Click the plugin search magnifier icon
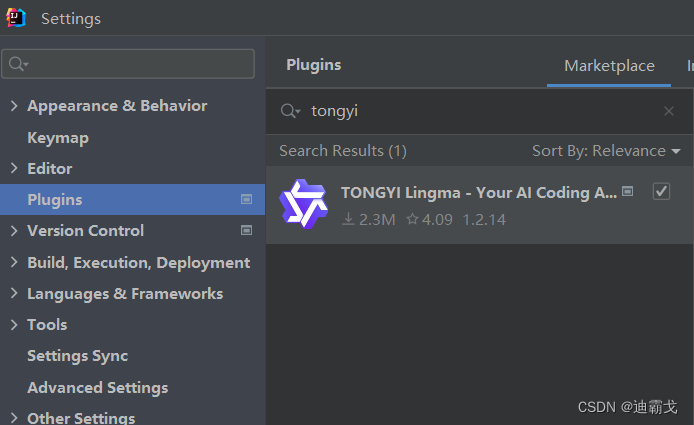The image size is (694, 425). point(290,111)
